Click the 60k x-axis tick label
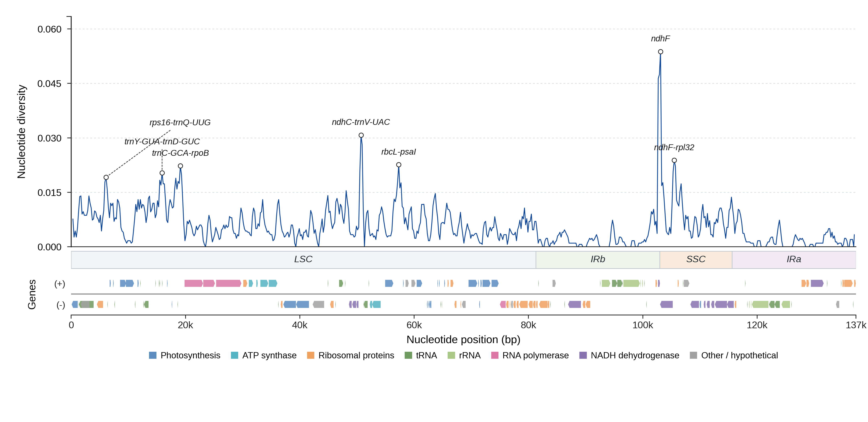 coord(414,325)
